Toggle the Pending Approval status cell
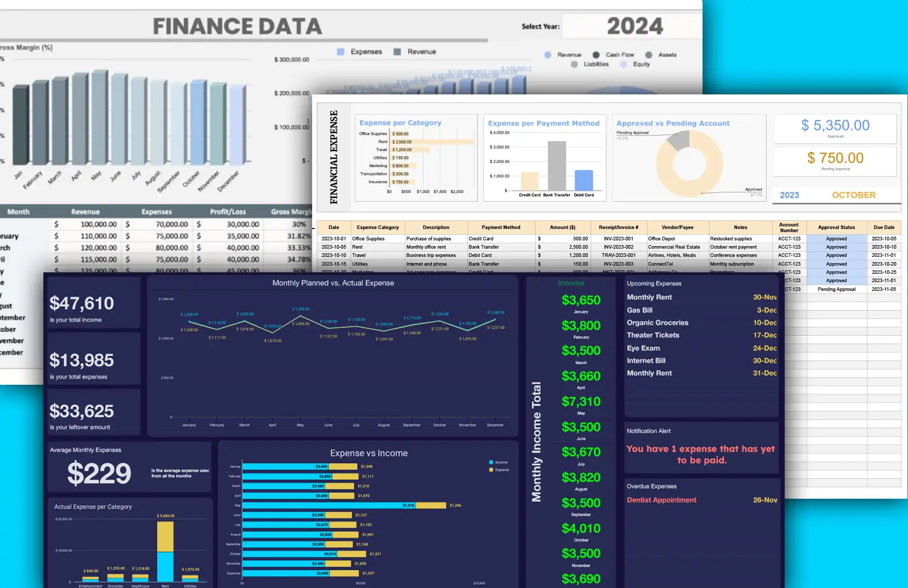This screenshot has width=908, height=588. click(836, 289)
